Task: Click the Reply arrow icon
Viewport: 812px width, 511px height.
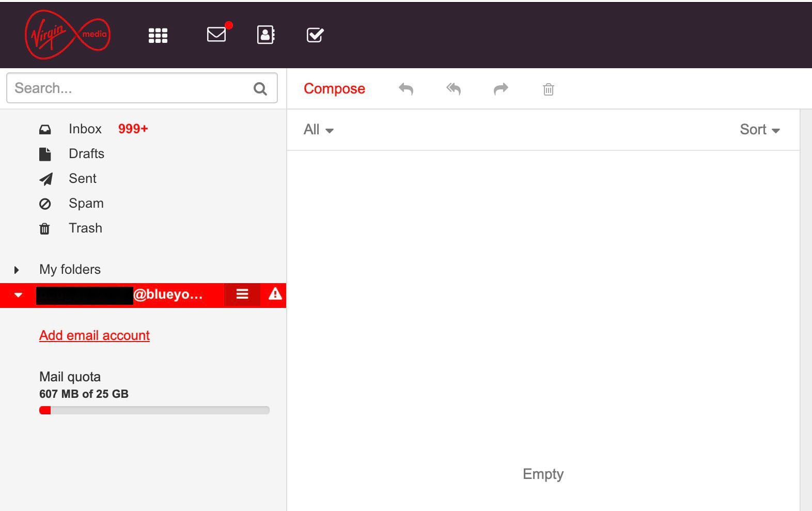Action: pyautogui.click(x=406, y=89)
